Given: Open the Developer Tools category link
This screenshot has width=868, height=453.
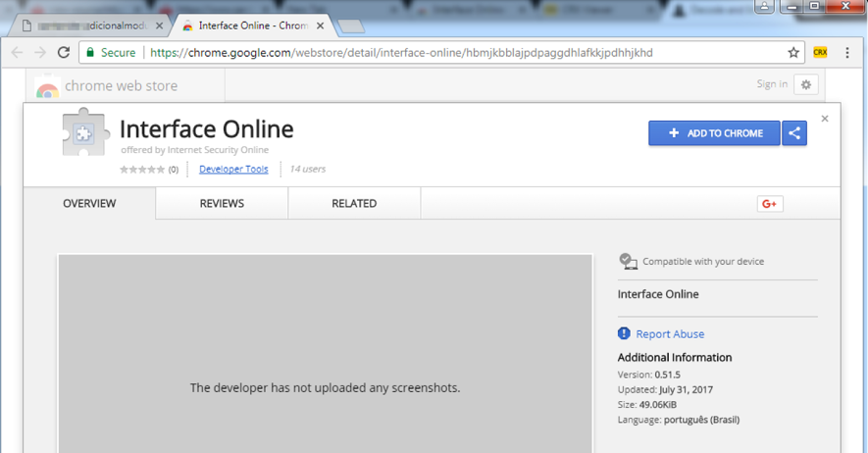Looking at the screenshot, I should (233, 170).
